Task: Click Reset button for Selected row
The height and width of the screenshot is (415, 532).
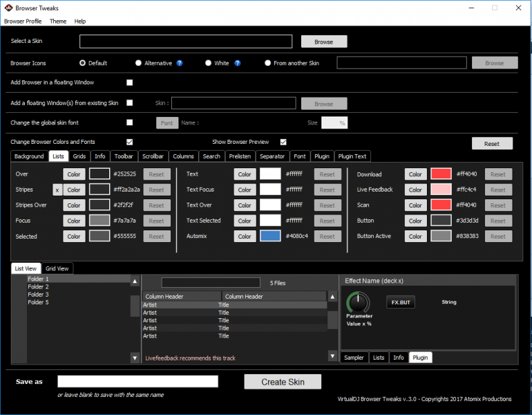Action: (x=156, y=237)
